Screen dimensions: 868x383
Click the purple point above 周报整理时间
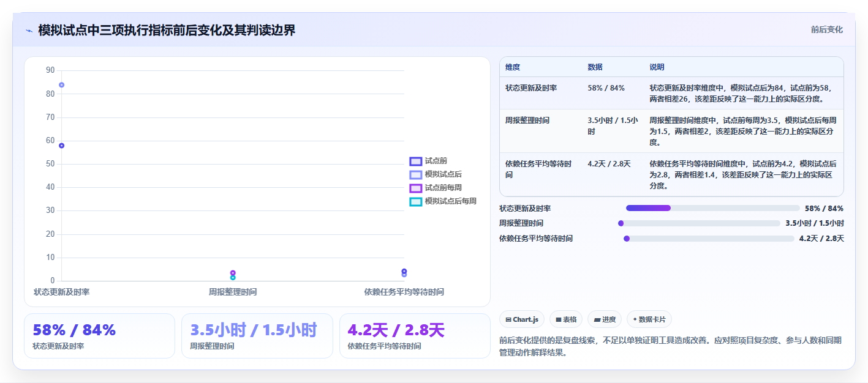click(233, 273)
